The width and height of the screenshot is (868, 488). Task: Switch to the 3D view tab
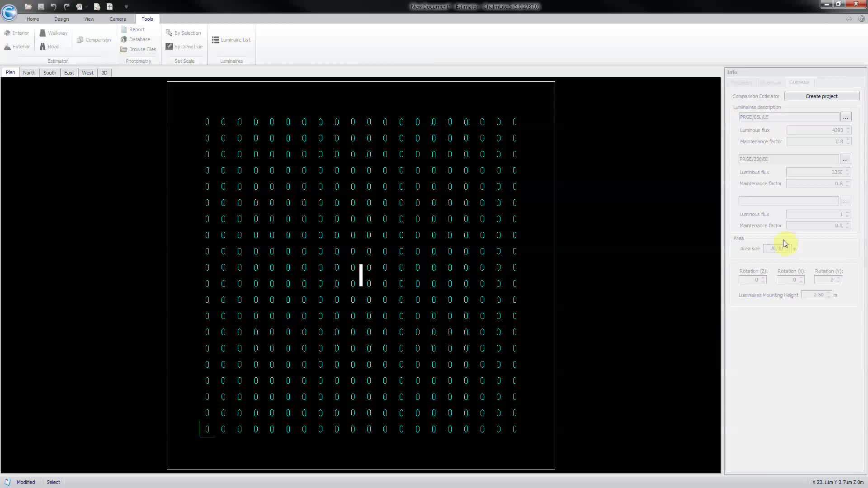point(104,72)
